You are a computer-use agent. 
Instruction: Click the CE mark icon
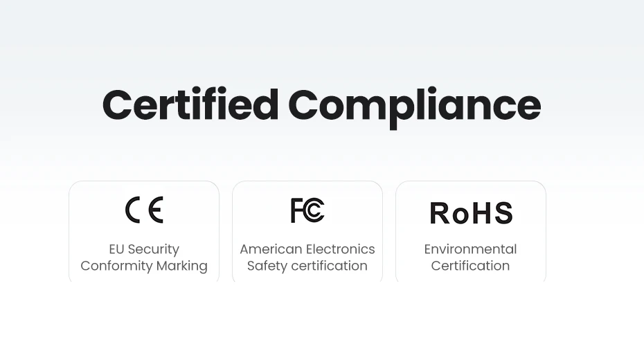(x=144, y=210)
